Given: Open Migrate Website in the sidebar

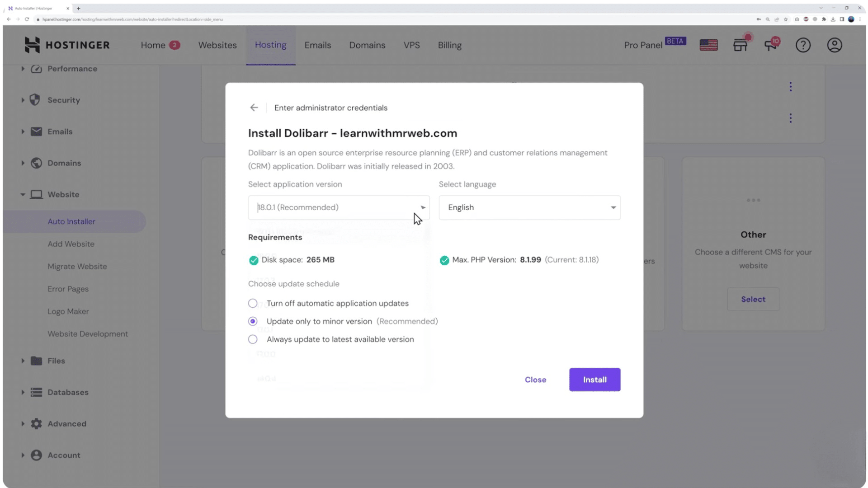Looking at the screenshot, I should 77,267.
